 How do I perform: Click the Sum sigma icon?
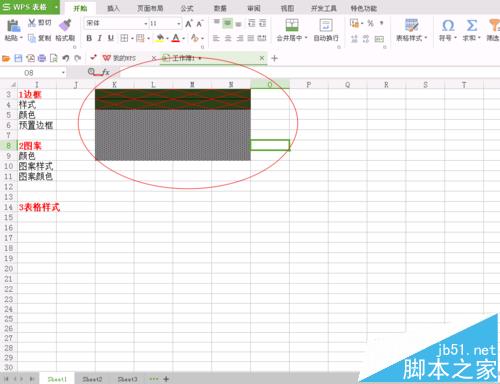pos(471,25)
